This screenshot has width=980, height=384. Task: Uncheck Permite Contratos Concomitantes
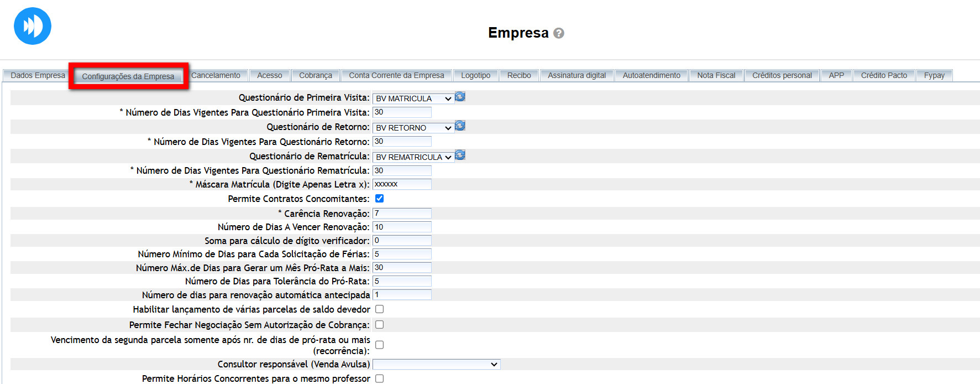(379, 199)
